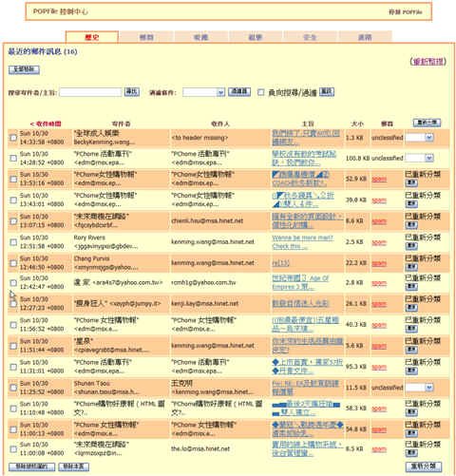456x476 pixels.
Task: Click the 重新分類 button below the table
Action: pyautogui.click(x=424, y=466)
